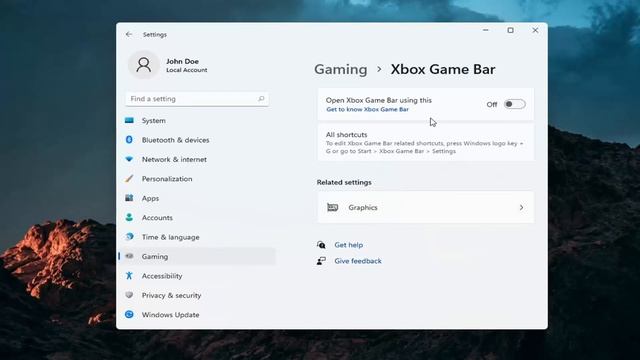Image resolution: width=640 pixels, height=360 pixels.
Task: Click the John Doe profile avatar
Action: tap(144, 65)
